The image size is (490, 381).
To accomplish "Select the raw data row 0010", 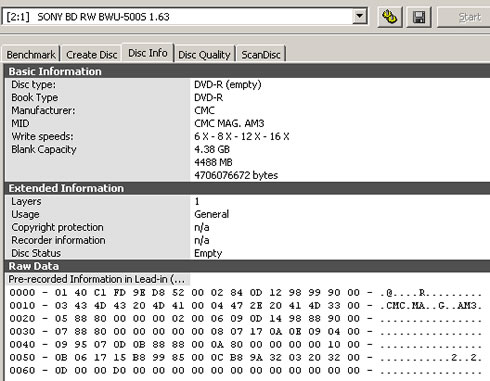I will (245, 306).
